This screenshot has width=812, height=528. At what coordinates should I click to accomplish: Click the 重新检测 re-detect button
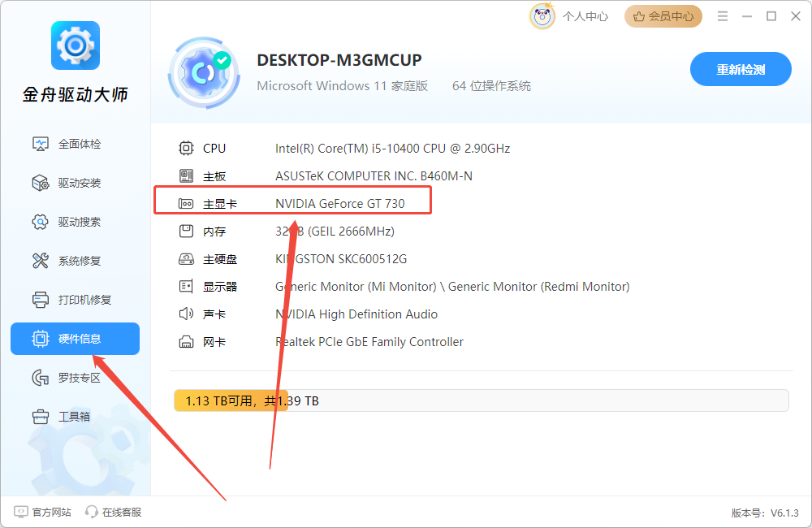pyautogui.click(x=741, y=69)
